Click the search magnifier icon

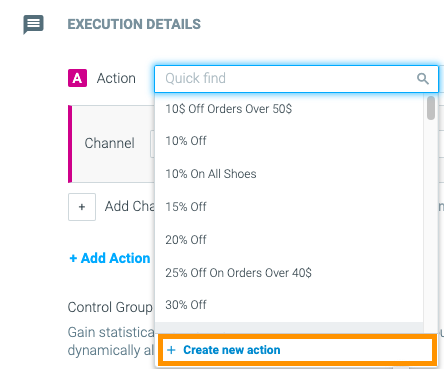click(x=423, y=79)
